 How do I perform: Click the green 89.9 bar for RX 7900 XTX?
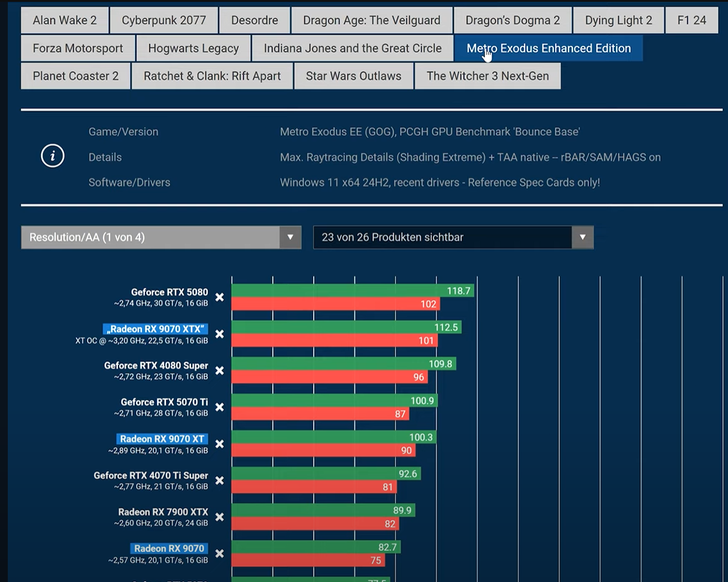pos(323,510)
